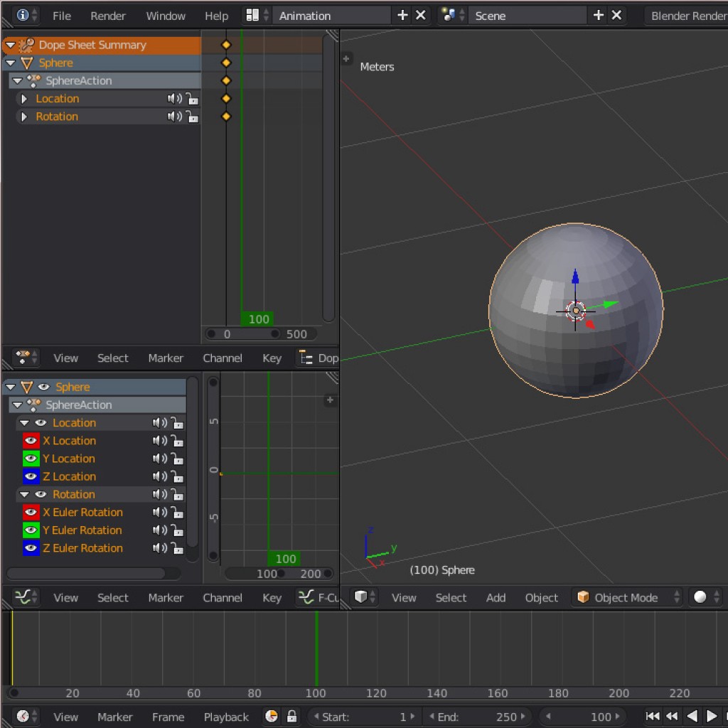Click the Channel menu in Graph Editor
Viewport: 728px width, 728px height.
223,597
